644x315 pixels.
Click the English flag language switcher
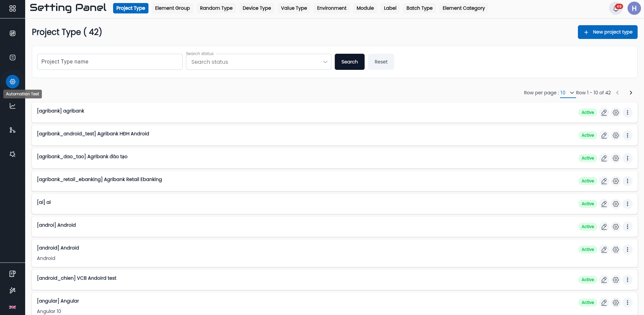click(12, 307)
